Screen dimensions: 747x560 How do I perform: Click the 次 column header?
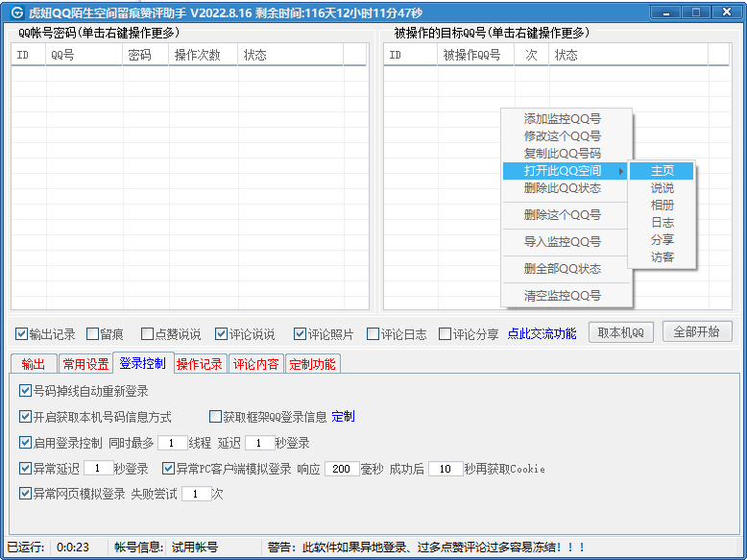pyautogui.click(x=532, y=55)
